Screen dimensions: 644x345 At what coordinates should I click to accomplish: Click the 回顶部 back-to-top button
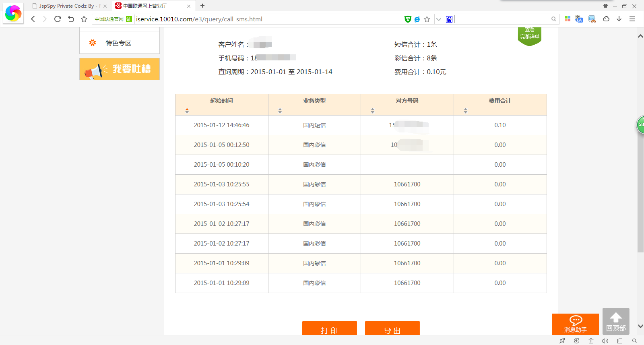[x=616, y=322]
